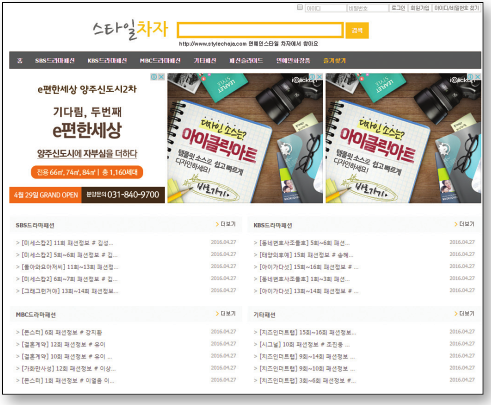Screen dimensions: 491x405
Task: Tick the login remember checkbox
Action: [300, 7]
